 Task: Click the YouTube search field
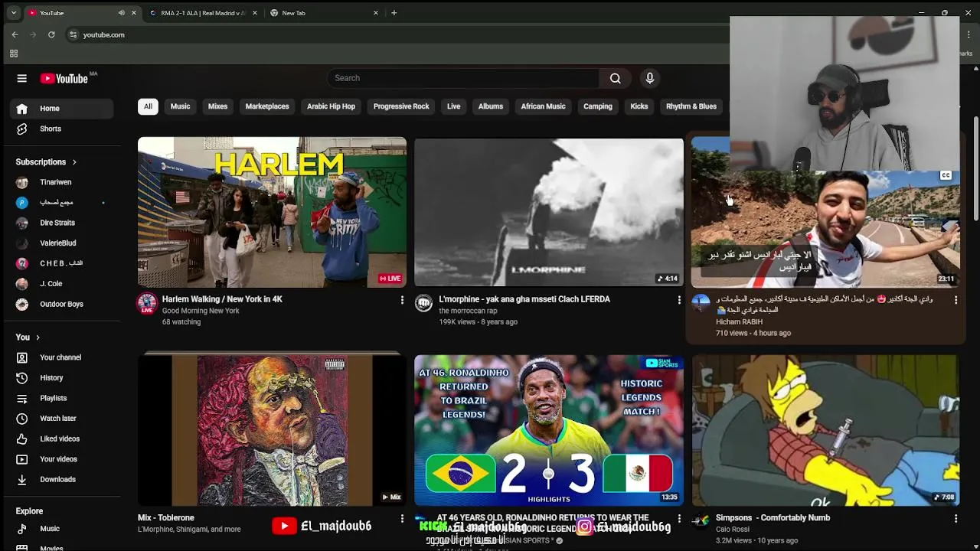click(463, 78)
